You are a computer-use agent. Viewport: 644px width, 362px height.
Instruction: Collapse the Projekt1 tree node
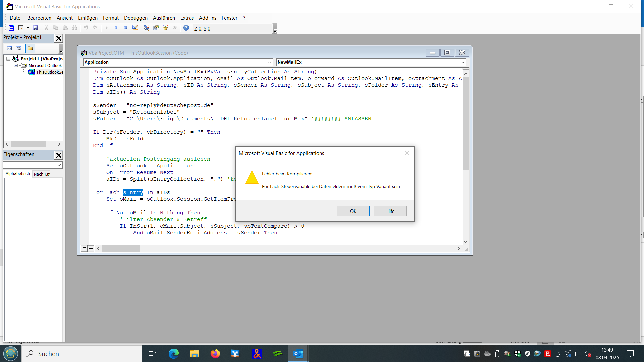pyautogui.click(x=8, y=59)
